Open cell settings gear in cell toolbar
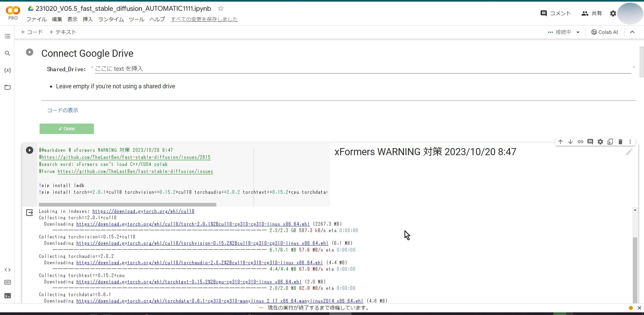Image resolution: width=644 pixels, height=315 pixels. point(600,142)
